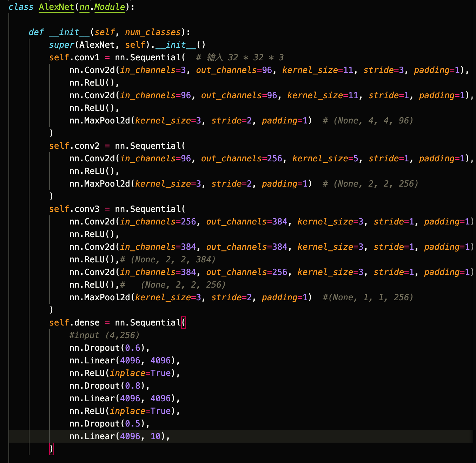Click self.conv3 assignment
This screenshot has height=463, width=476.
[117, 209]
